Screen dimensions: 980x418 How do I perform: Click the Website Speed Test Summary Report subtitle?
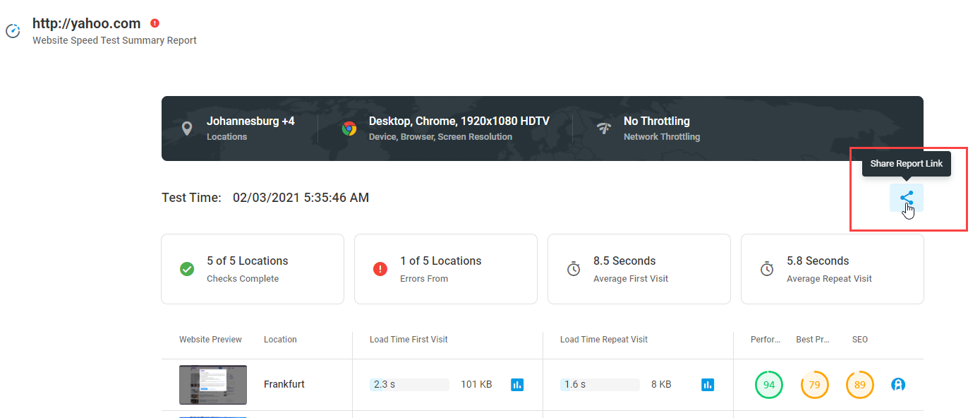click(x=114, y=40)
